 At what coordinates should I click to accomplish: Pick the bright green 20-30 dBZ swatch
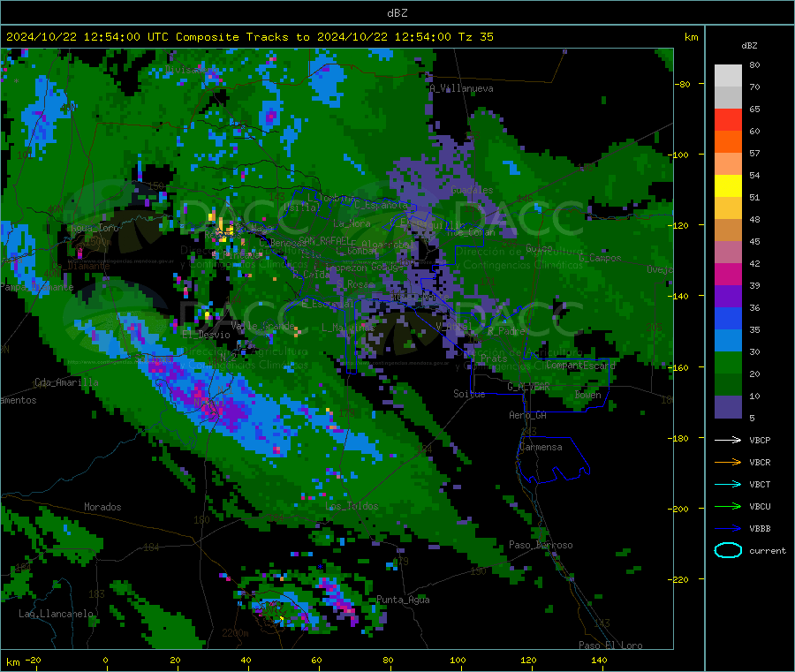click(728, 363)
